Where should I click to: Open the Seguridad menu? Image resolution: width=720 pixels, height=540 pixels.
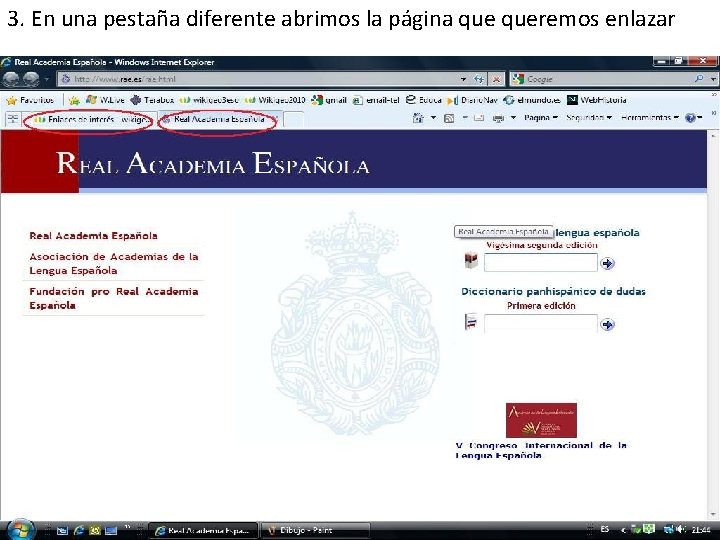tap(589, 118)
